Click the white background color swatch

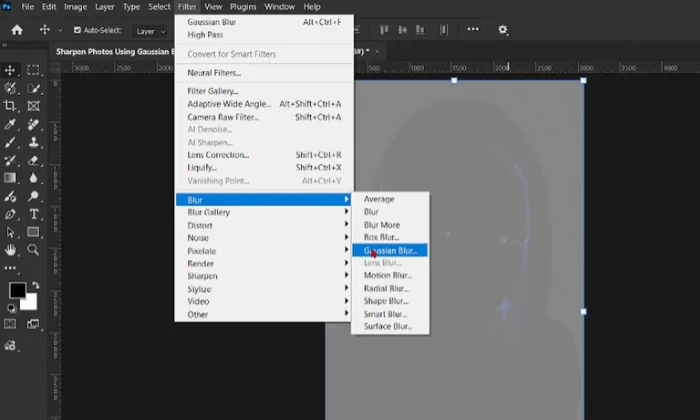point(30,303)
